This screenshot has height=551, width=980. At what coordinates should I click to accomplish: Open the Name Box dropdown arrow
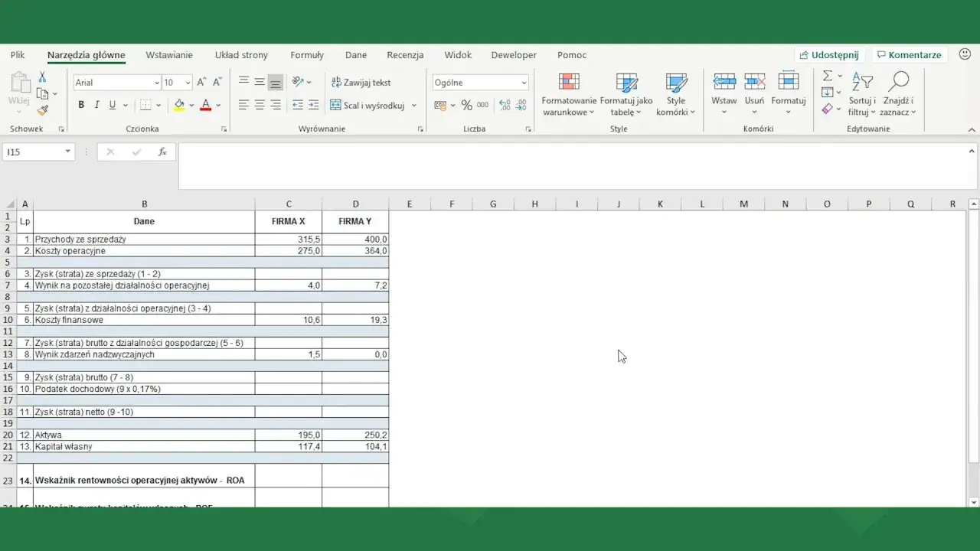[67, 152]
